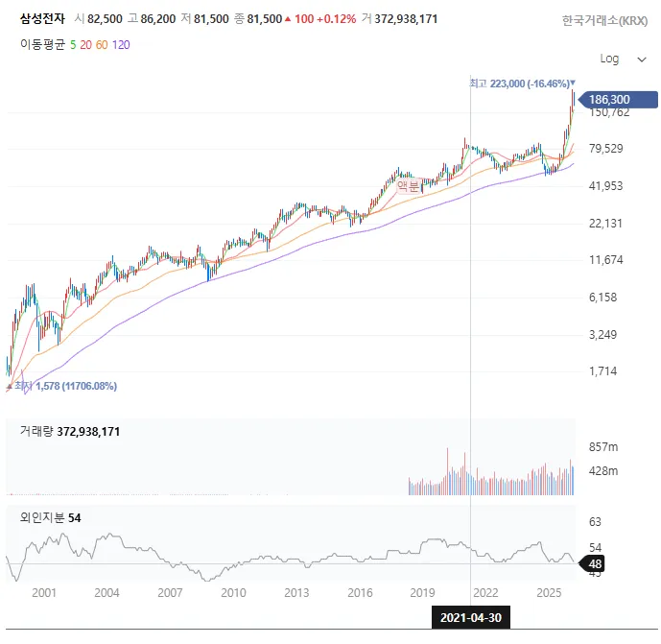
Task: Click the 이동평균 indicator label
Action: (42, 44)
